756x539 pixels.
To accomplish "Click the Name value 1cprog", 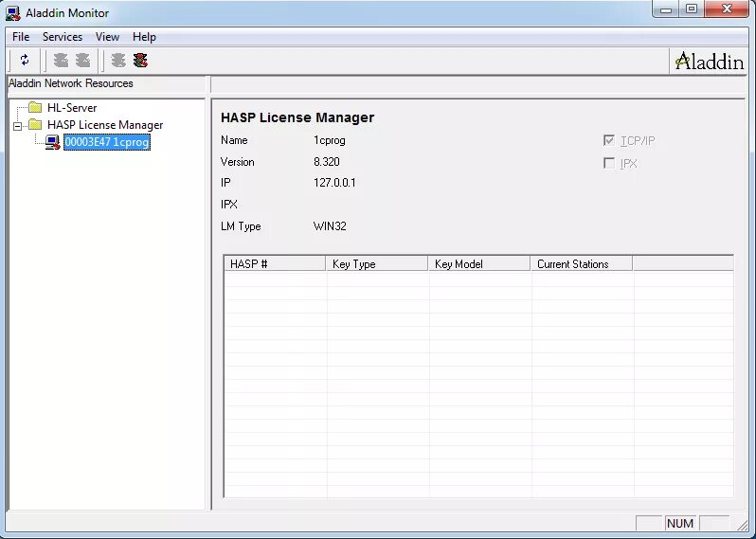I will click(330, 140).
